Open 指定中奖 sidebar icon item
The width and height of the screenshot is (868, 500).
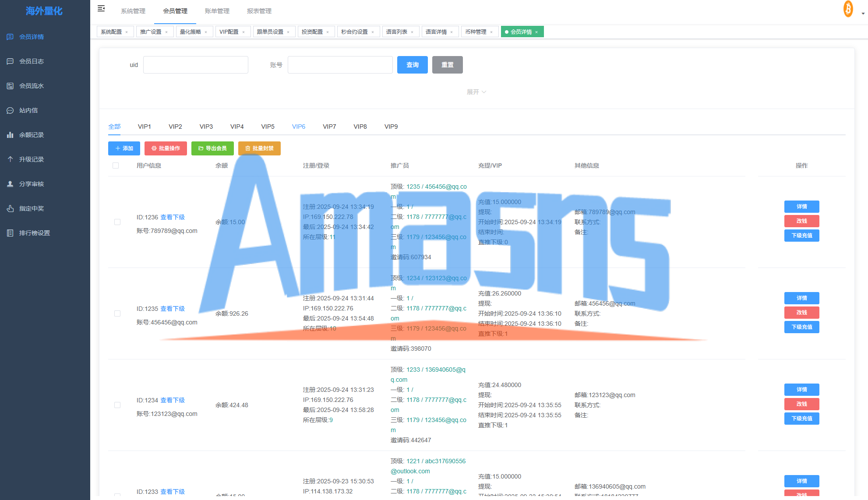pyautogui.click(x=10, y=208)
